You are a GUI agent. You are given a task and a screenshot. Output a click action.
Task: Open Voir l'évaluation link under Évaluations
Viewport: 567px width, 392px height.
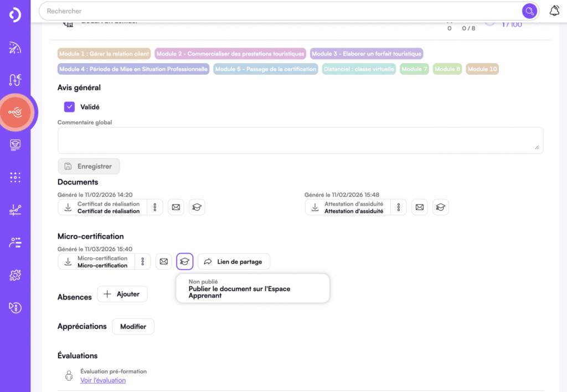click(103, 380)
